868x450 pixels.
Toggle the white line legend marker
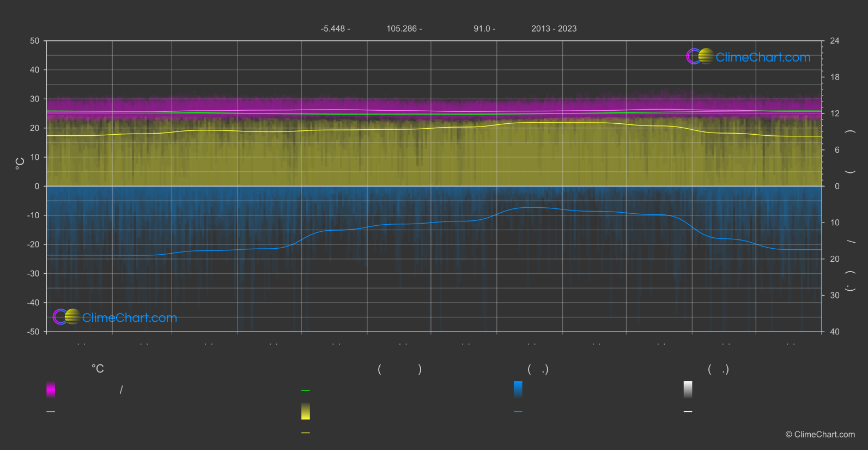(688, 412)
